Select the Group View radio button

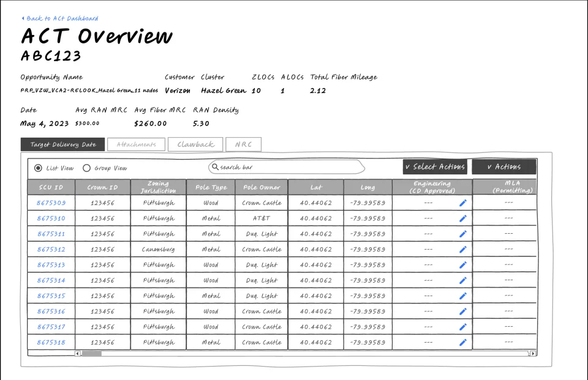pyautogui.click(x=86, y=168)
